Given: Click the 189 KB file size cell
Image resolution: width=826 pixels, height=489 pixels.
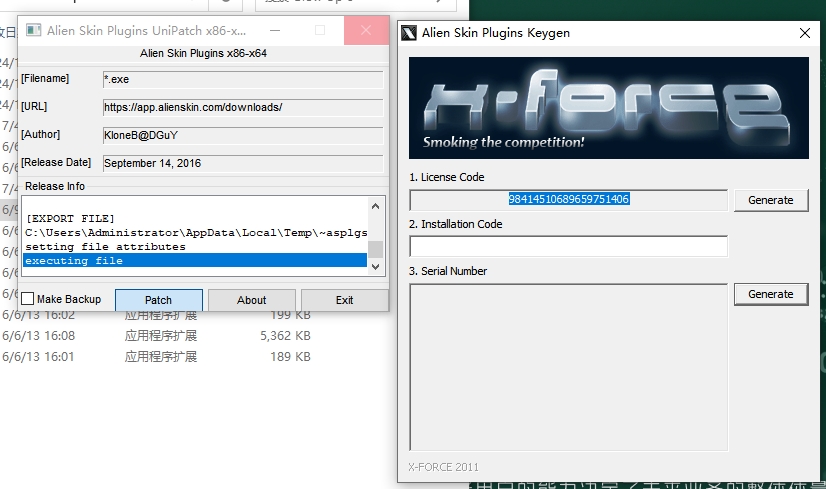Looking at the screenshot, I should pyautogui.click(x=290, y=357).
